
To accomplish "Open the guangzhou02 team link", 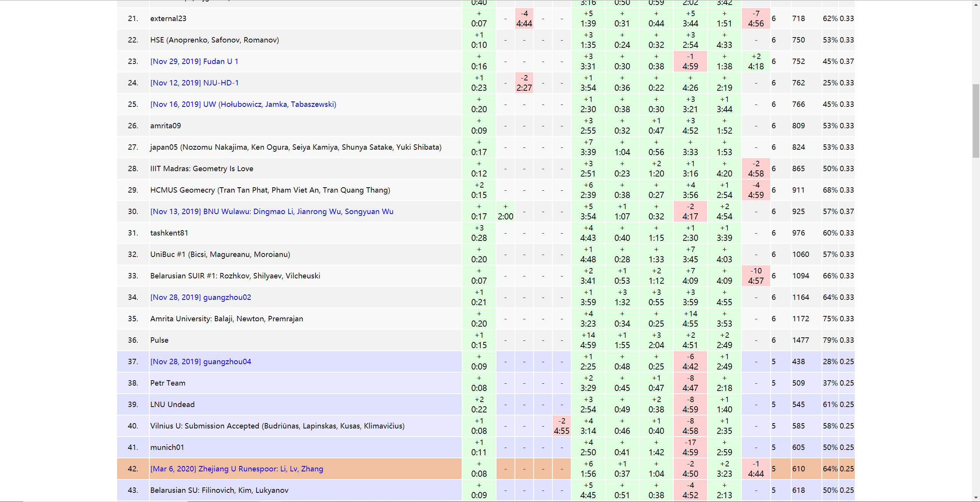I will tap(201, 297).
